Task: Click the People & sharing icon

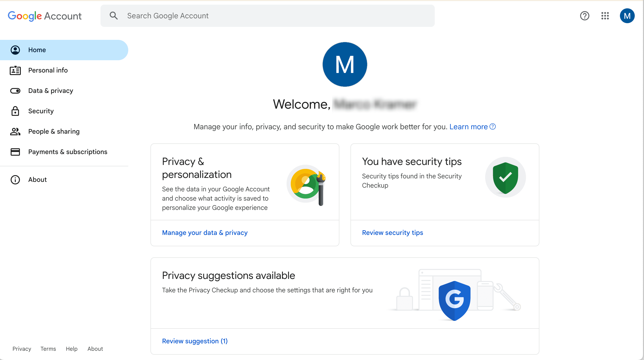Action: click(15, 131)
